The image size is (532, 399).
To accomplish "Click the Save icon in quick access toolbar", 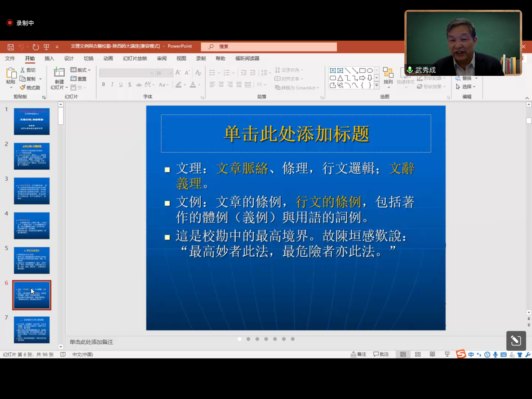I will click(x=10, y=47).
